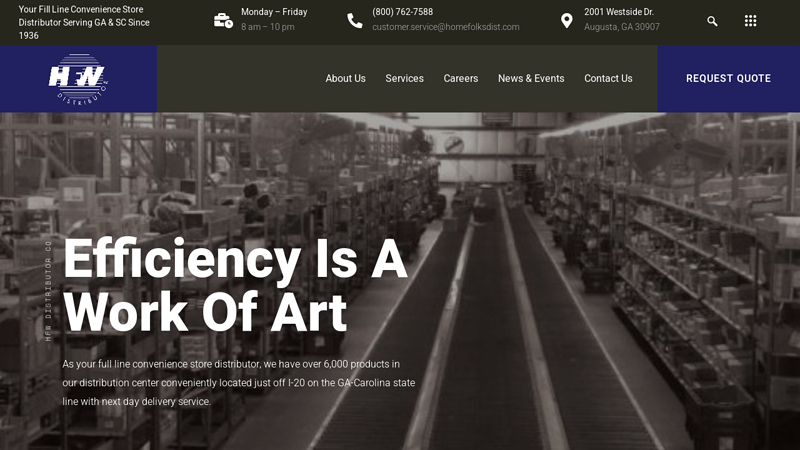
Task: Click the Fill Line Convenience Store tagline
Action: (x=84, y=22)
